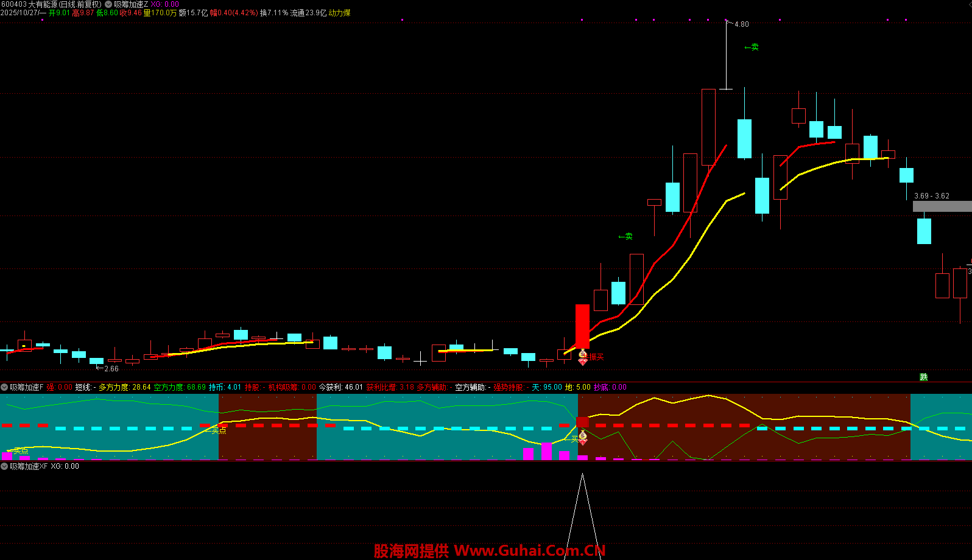Click the XG: 0.00 value of 吸筹加速Z
972x560 pixels.
(165, 4)
